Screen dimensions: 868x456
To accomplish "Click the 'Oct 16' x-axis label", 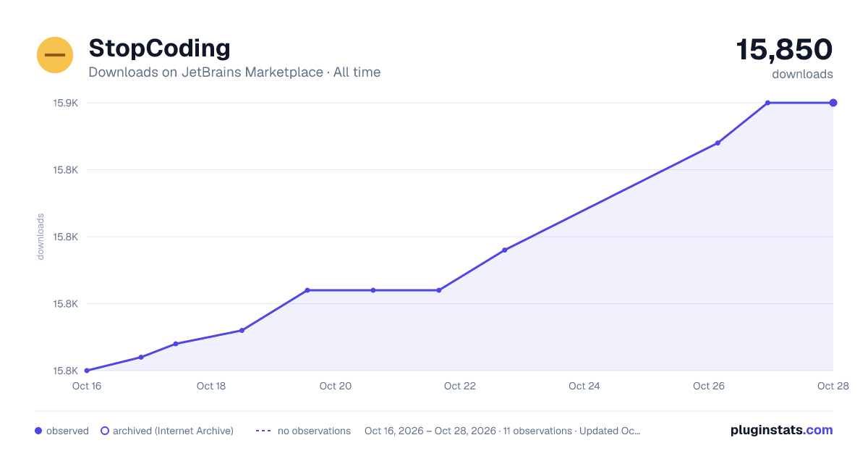I will coord(87,386).
